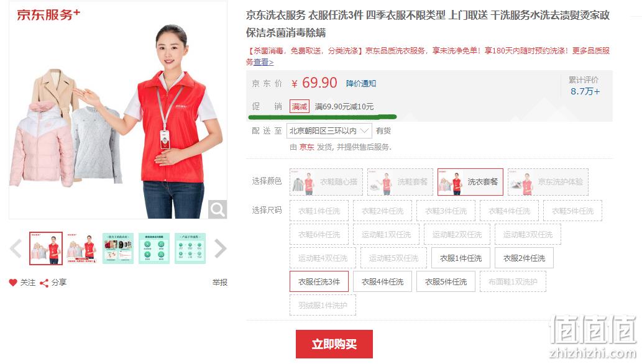Click the 立即购买 buy now button
642x364 pixels.
point(334,344)
